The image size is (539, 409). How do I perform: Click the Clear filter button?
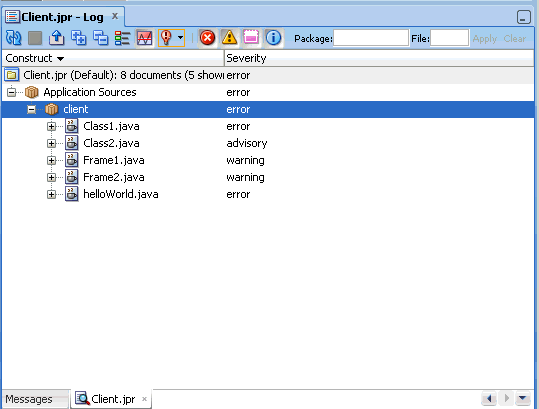[515, 38]
